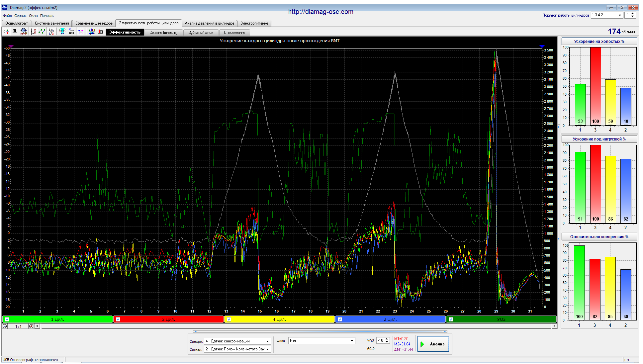
Task: Click the RPM scale bracket icon
Action: click(33, 32)
